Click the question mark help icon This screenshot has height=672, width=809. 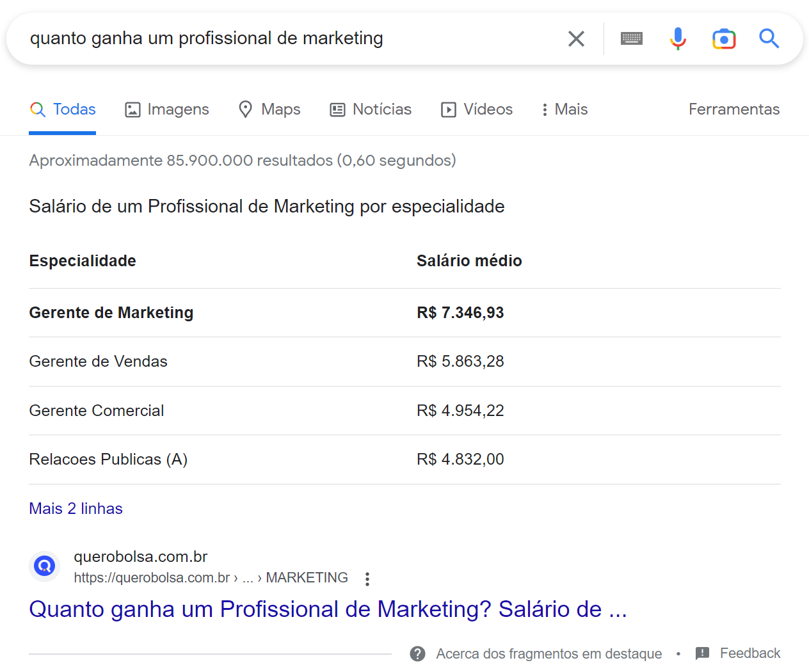click(417, 653)
